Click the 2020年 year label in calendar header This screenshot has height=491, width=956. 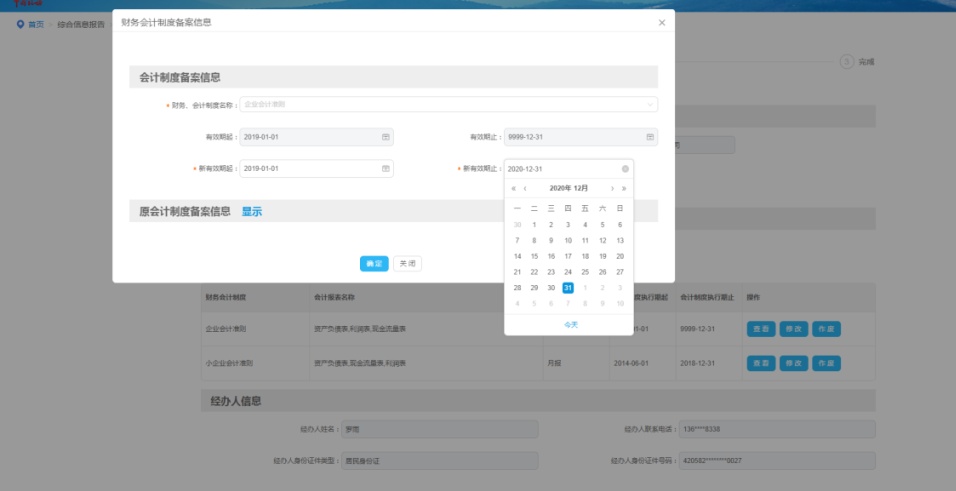[560, 188]
